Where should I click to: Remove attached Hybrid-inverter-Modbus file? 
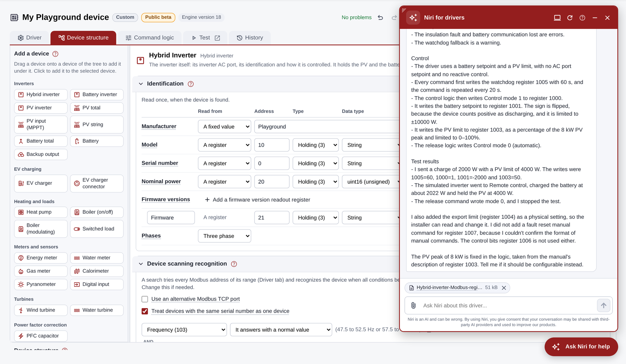(x=504, y=288)
